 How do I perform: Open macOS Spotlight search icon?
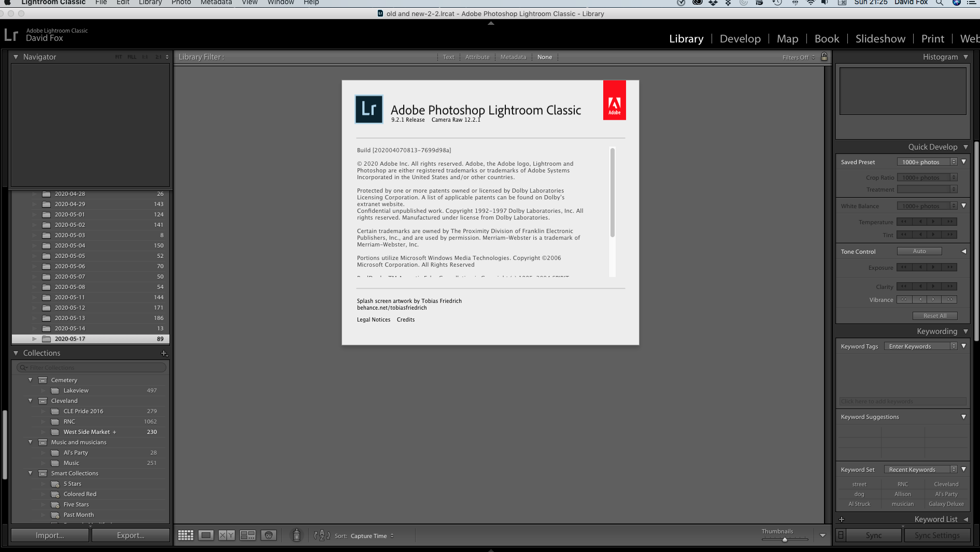coord(939,3)
